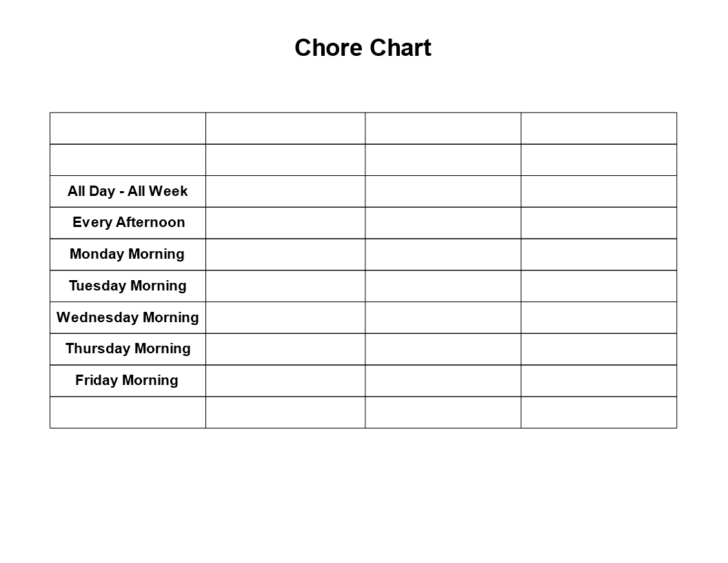Click last column cell in Tuesday Morning row
The width and height of the screenshot is (728, 563).
[599, 286]
